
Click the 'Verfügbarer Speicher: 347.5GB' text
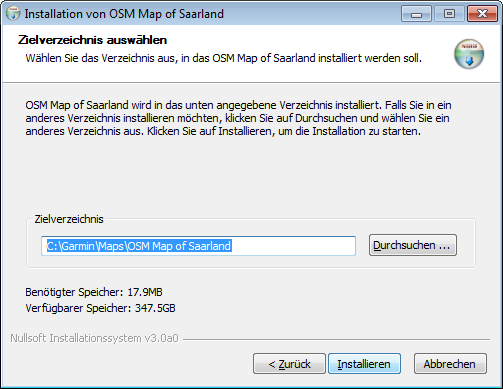click(100, 308)
